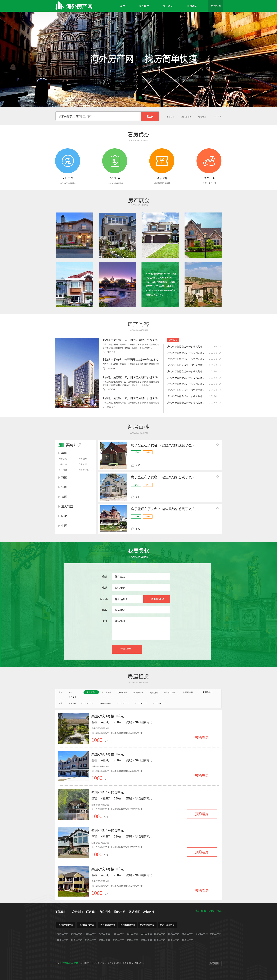Star the first 海房百科 article

point(217,445)
